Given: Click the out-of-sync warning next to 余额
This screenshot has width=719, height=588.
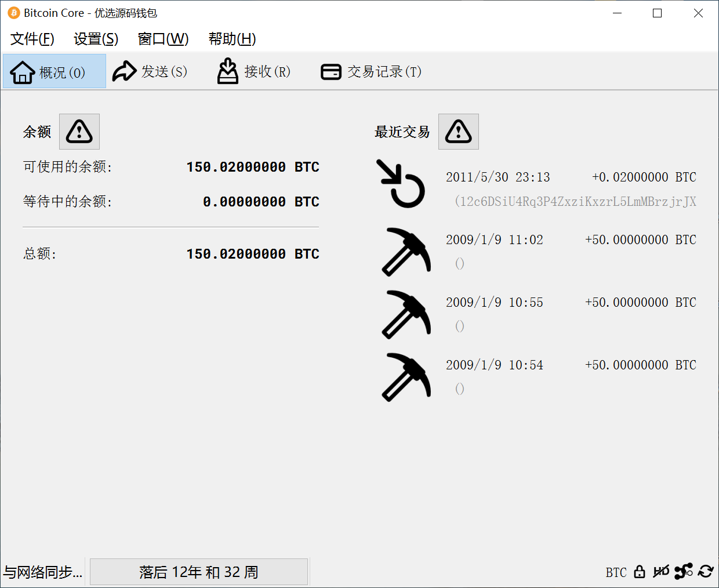Looking at the screenshot, I should pos(79,132).
